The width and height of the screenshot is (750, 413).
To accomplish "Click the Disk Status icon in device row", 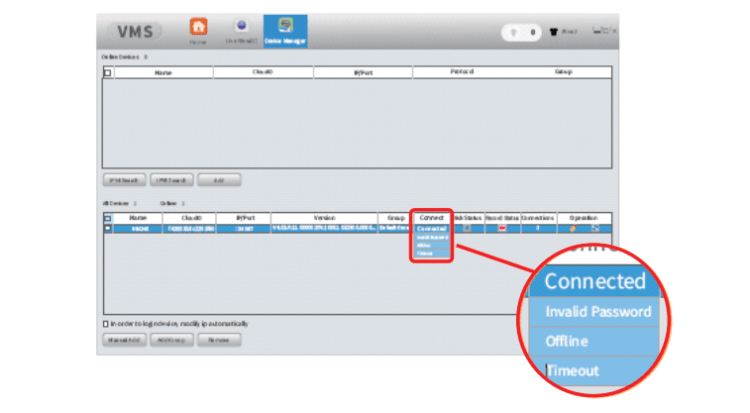I will (467, 228).
